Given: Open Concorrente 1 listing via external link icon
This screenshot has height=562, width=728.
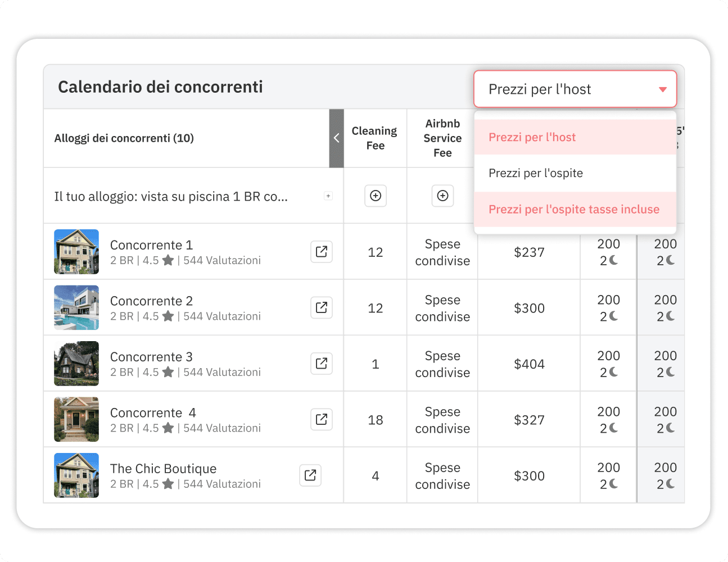Looking at the screenshot, I should (321, 252).
